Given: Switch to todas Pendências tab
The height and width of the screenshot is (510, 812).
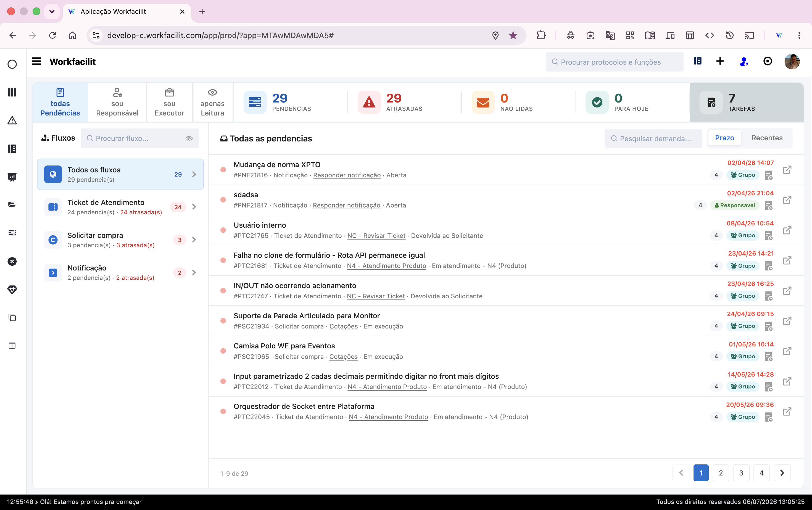Looking at the screenshot, I should coord(60,102).
